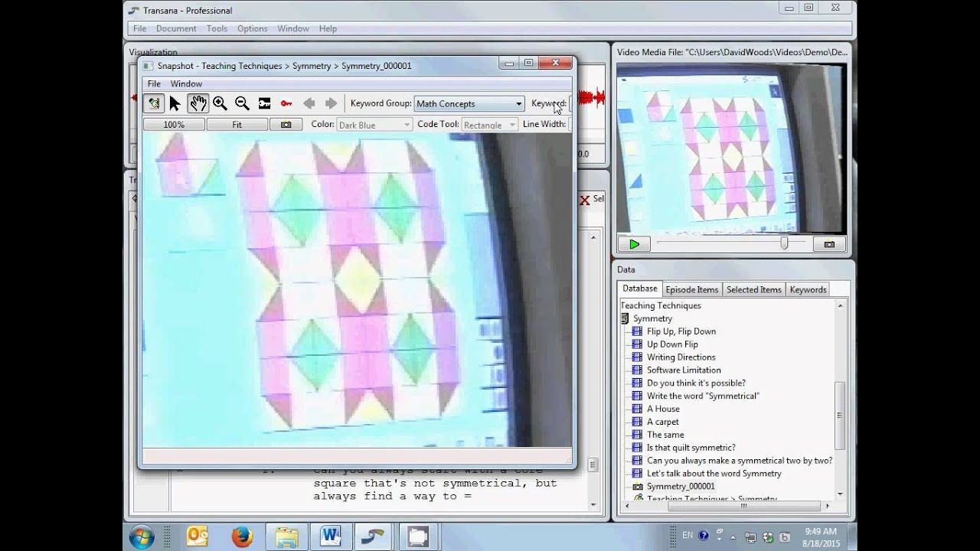Open the Keyword Group dropdown showing Math Concepts

point(468,103)
